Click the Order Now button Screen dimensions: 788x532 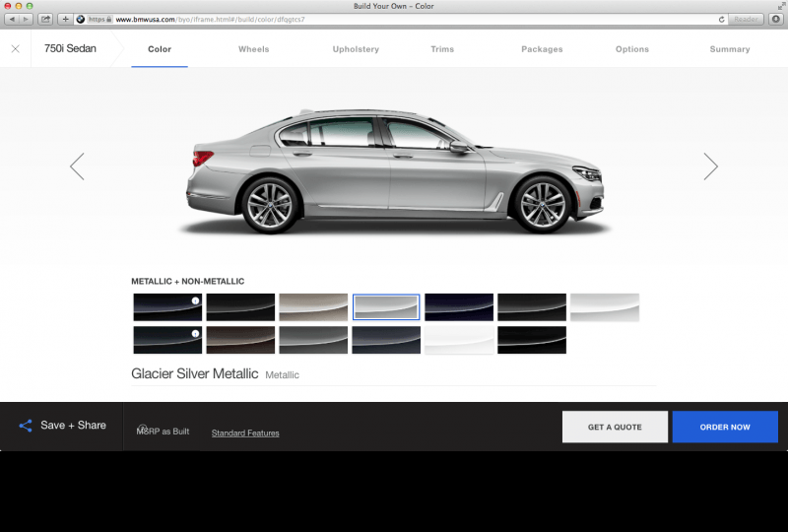tap(725, 427)
